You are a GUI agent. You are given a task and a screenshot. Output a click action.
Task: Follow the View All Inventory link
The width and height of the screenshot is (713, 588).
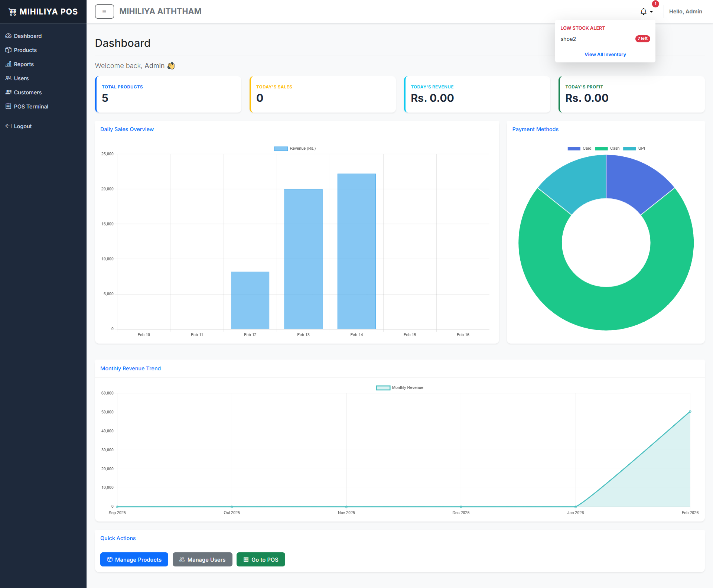[605, 55]
